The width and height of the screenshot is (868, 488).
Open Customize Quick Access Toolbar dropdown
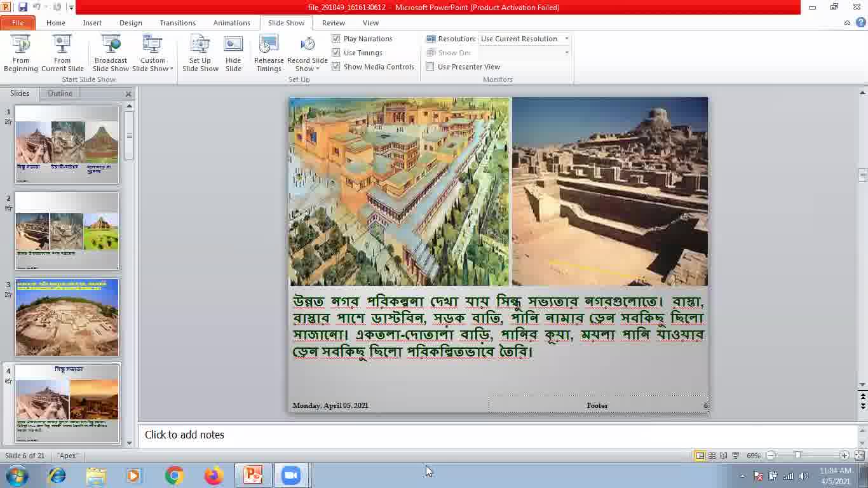(x=71, y=8)
